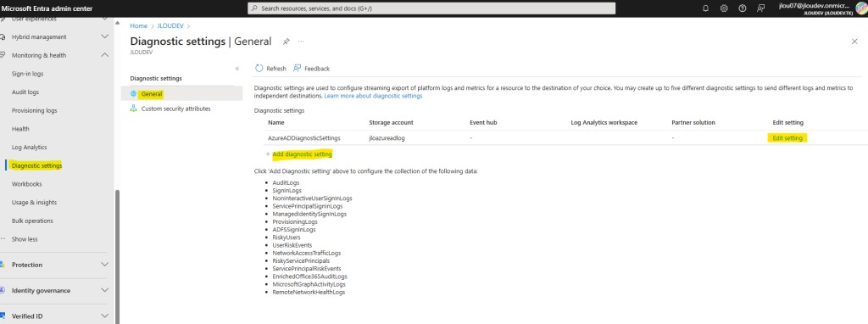Click the Identity governance section icon
The height and width of the screenshot is (324, 868).
coord(3,290)
